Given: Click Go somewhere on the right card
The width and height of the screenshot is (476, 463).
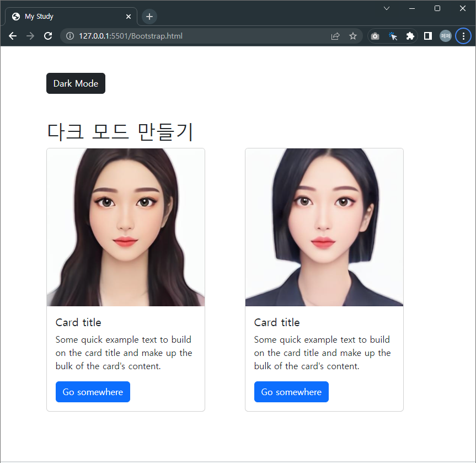Looking at the screenshot, I should coord(291,392).
